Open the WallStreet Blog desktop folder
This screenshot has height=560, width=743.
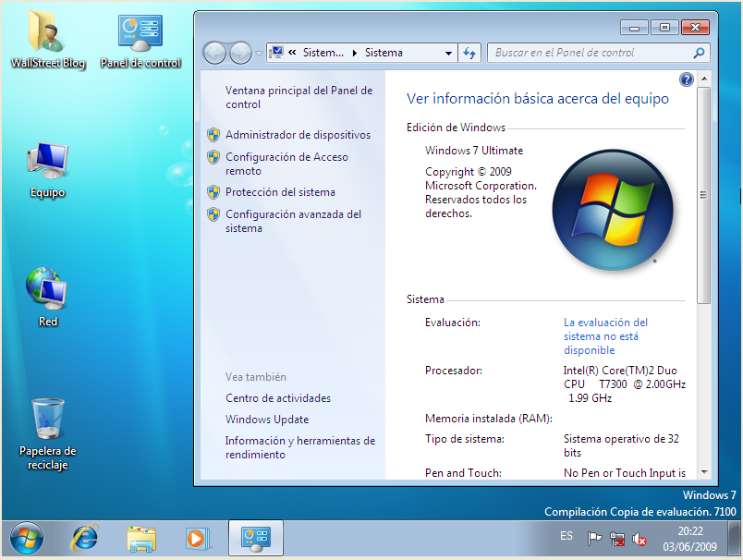point(47,41)
